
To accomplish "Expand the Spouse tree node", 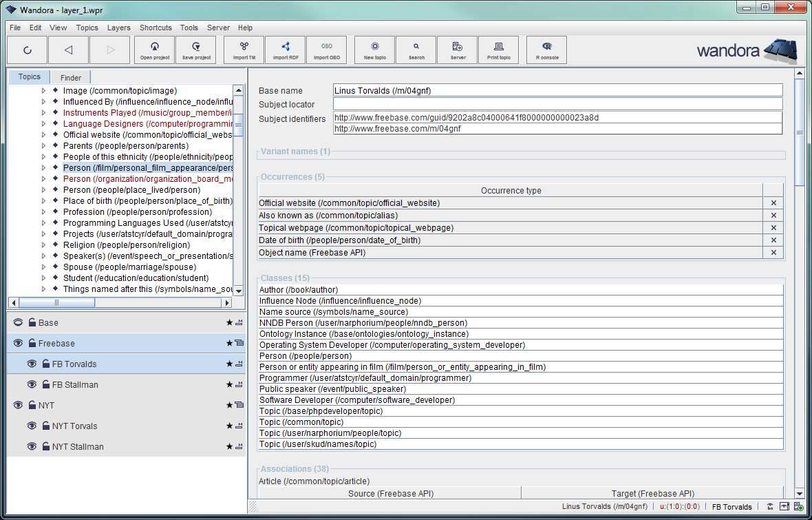I will pos(44,267).
